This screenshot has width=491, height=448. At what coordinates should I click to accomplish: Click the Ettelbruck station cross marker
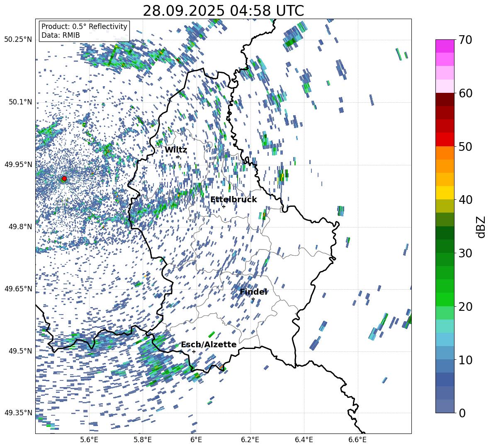(224, 206)
